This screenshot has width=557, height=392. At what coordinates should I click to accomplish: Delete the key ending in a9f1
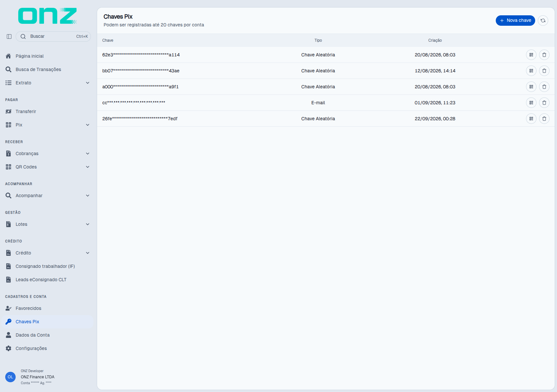544,87
